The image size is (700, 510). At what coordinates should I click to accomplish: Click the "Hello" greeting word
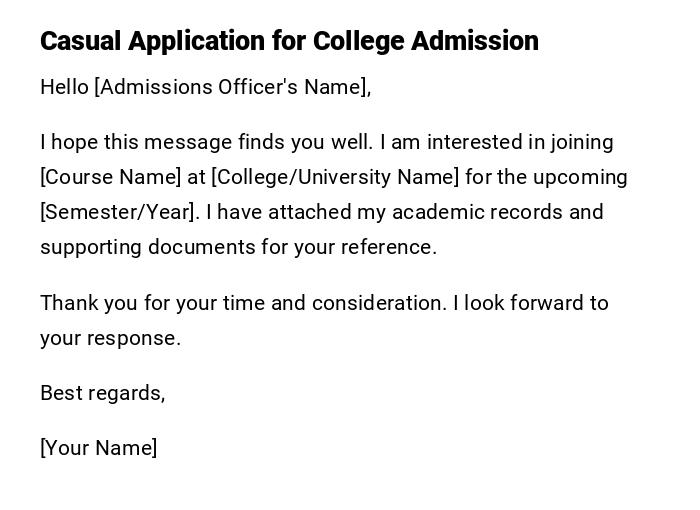[64, 87]
